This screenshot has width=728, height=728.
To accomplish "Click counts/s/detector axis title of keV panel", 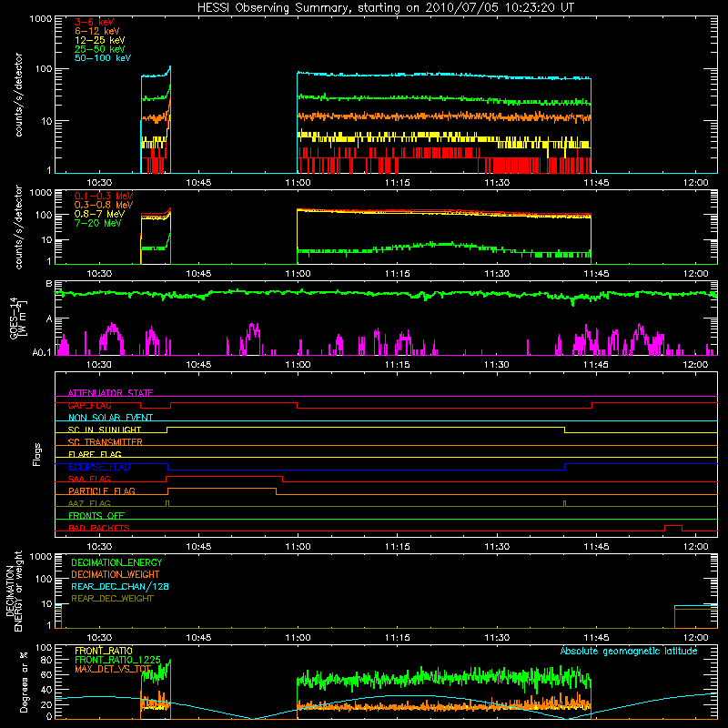I will (x=18, y=95).
